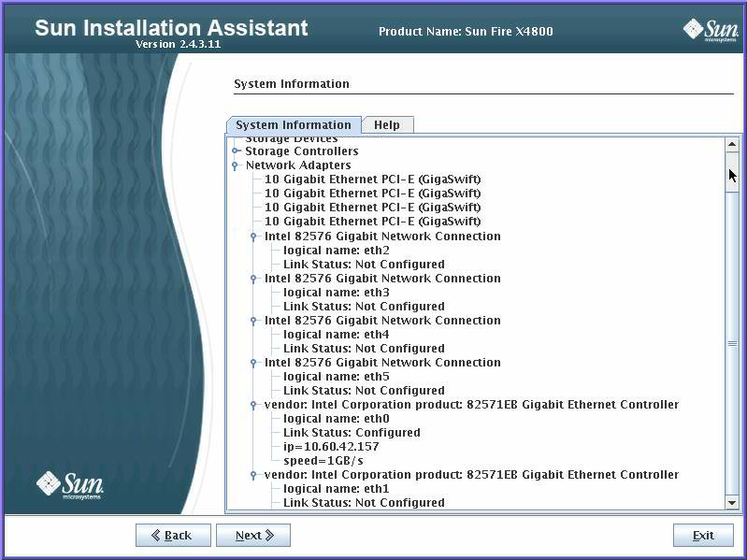This screenshot has height=560, width=747.
Task: Select the fourth 10 Gigabit Ethernet GigaSwift row
Action: [x=372, y=222]
